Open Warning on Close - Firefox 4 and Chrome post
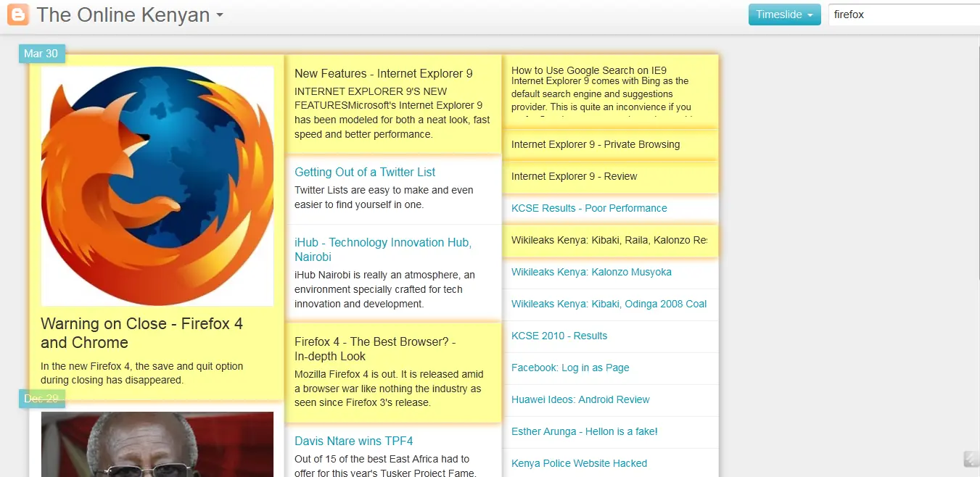Viewport: 980px width, 477px height. tap(142, 333)
